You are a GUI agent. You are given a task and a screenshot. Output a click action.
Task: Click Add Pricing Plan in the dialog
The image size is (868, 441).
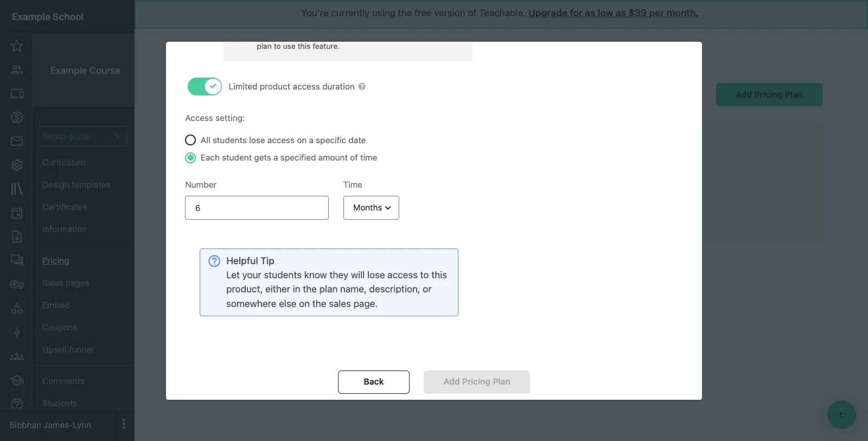click(477, 382)
